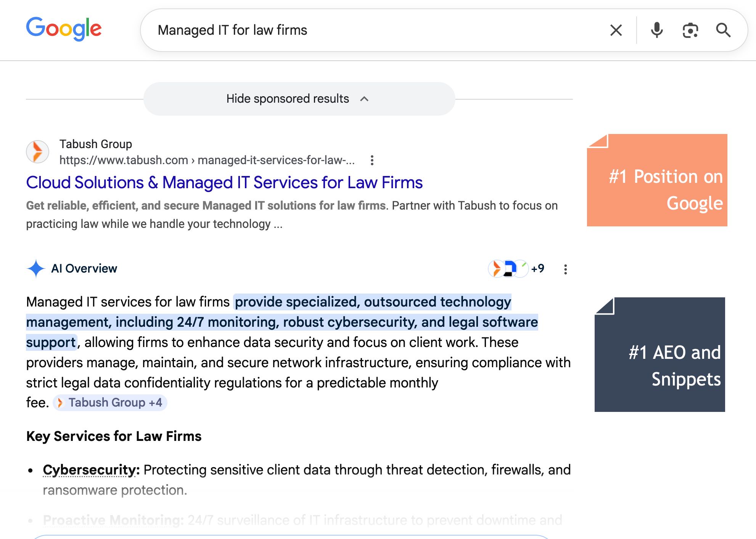Screen dimensions: 756x539
Task: Expand the +9 additional AI Overview sources
Action: (x=539, y=269)
